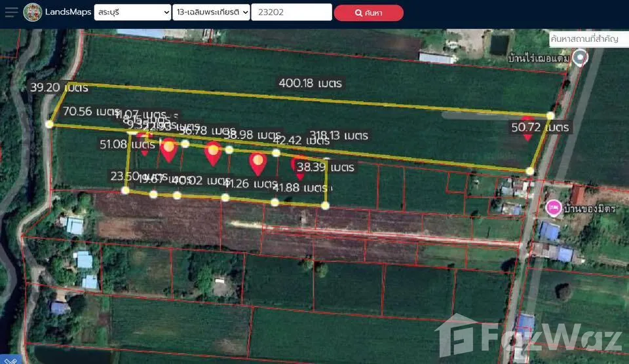Click the boundary vertex above 50.72 เมตร
This screenshot has width=629, height=364.
click(x=550, y=115)
